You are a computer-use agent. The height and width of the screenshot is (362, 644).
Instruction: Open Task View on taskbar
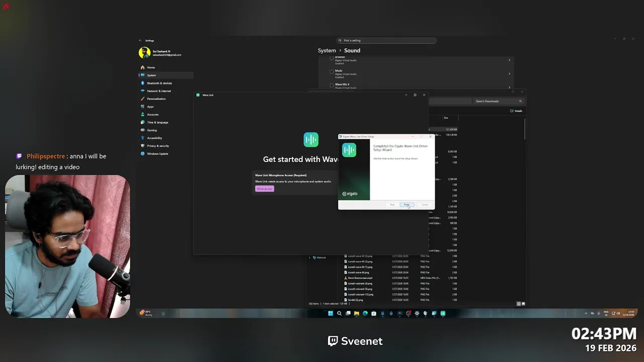348,313
